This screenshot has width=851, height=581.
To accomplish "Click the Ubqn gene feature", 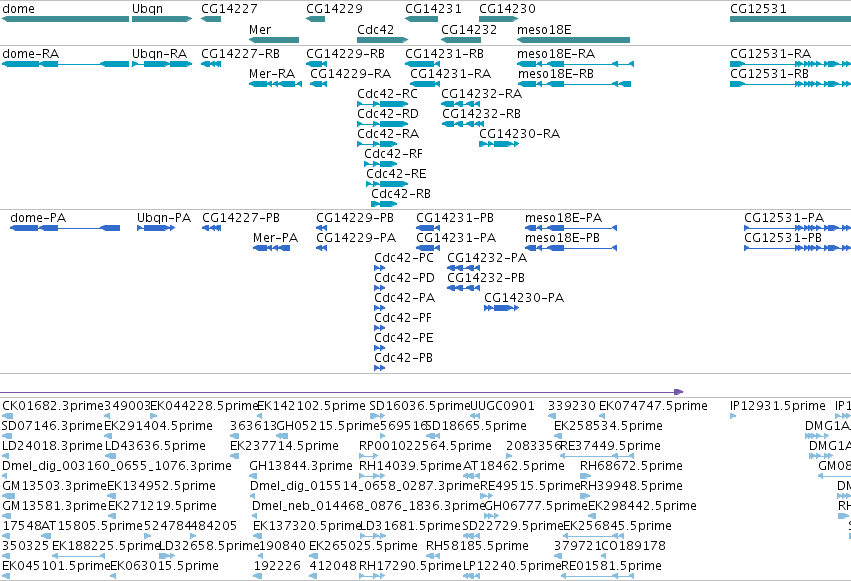I will click(162, 19).
